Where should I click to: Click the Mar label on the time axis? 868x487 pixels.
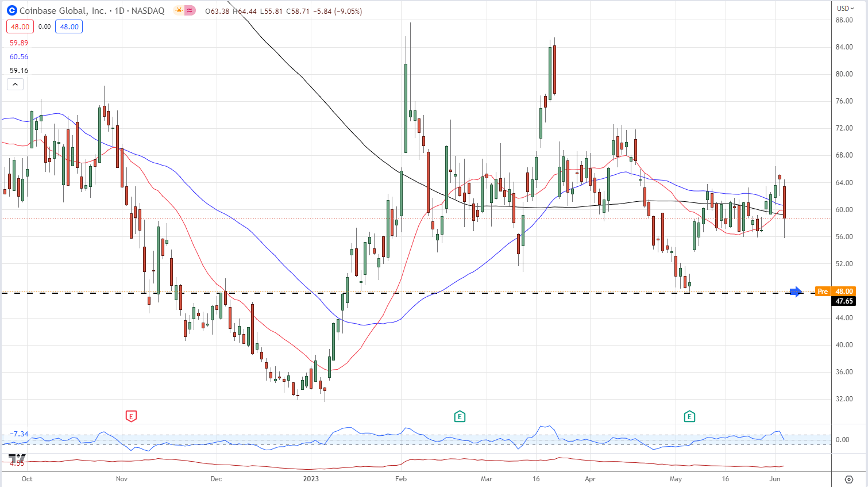[487, 479]
